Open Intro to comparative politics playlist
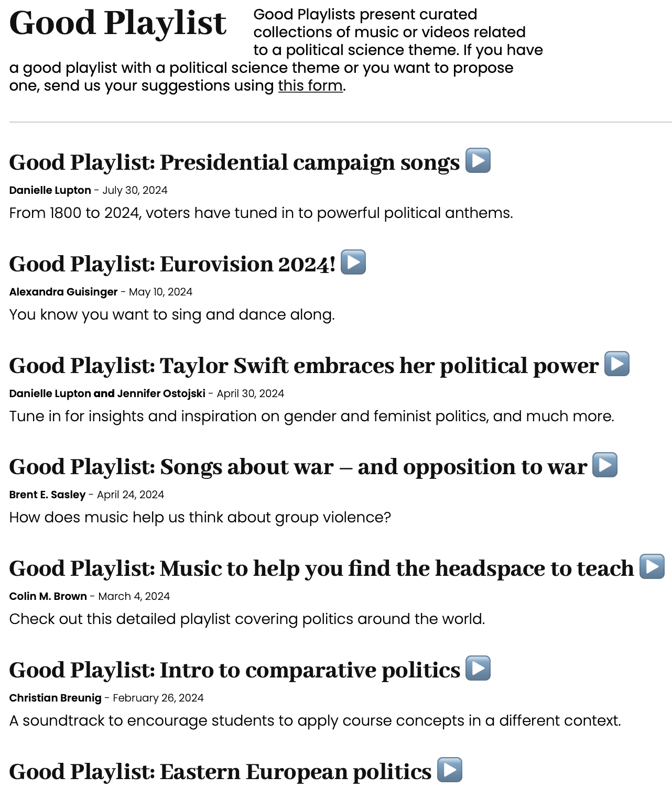The image size is (672, 788). (234, 670)
